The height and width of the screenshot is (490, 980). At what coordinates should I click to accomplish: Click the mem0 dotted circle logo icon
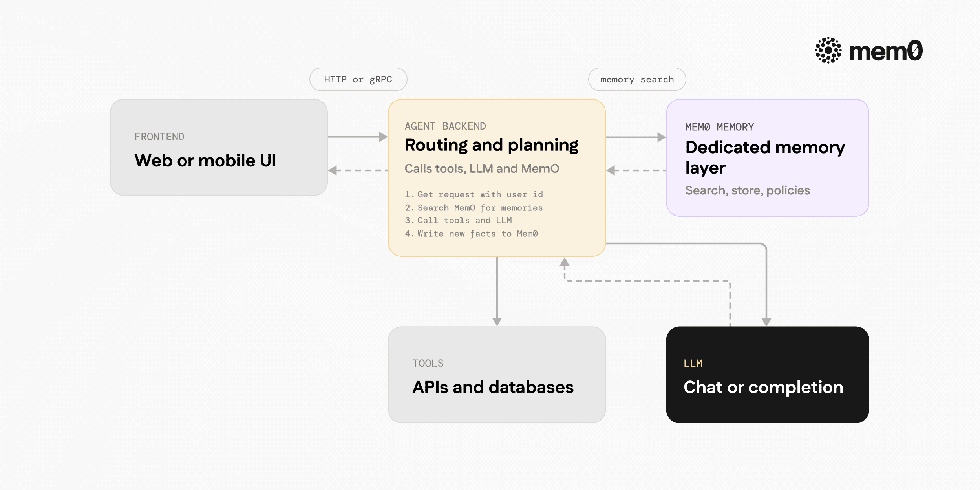click(828, 50)
